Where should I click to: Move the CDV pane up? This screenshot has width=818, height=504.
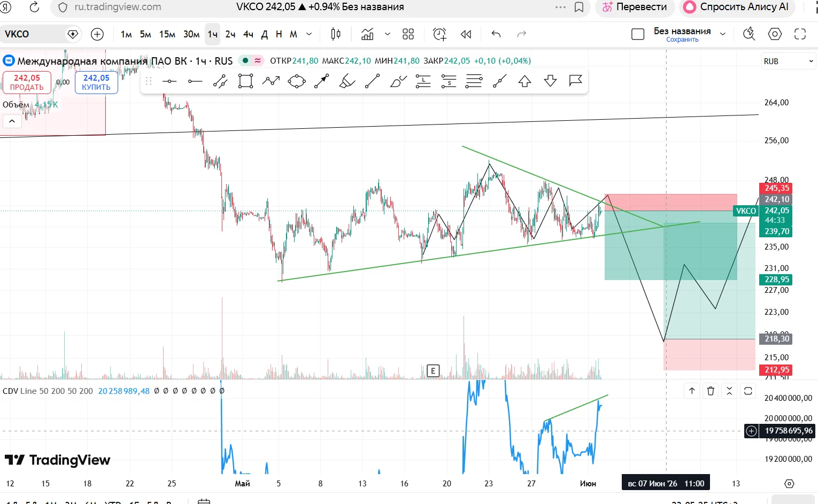pyautogui.click(x=692, y=391)
